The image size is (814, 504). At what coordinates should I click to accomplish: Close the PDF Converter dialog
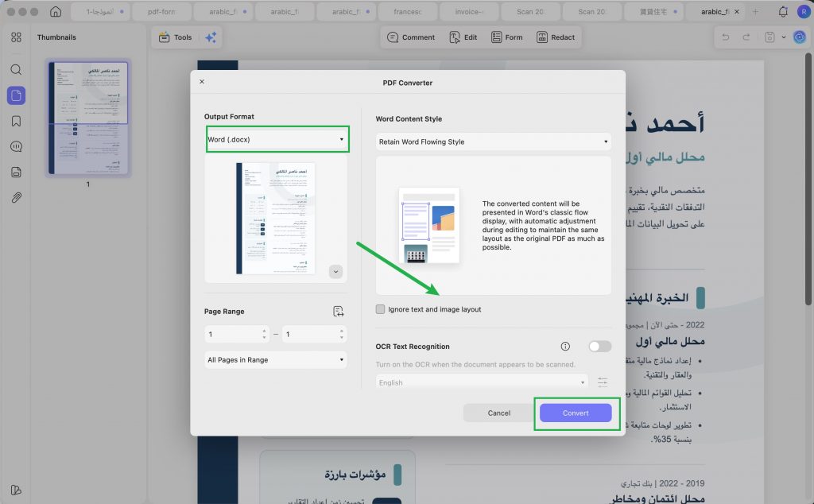(202, 82)
